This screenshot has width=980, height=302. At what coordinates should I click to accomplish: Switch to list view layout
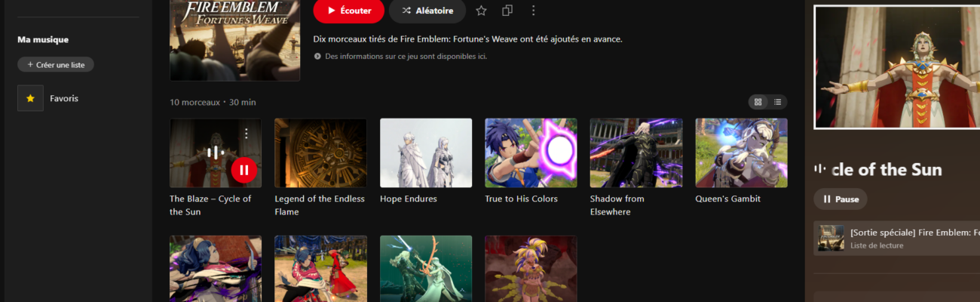(777, 102)
